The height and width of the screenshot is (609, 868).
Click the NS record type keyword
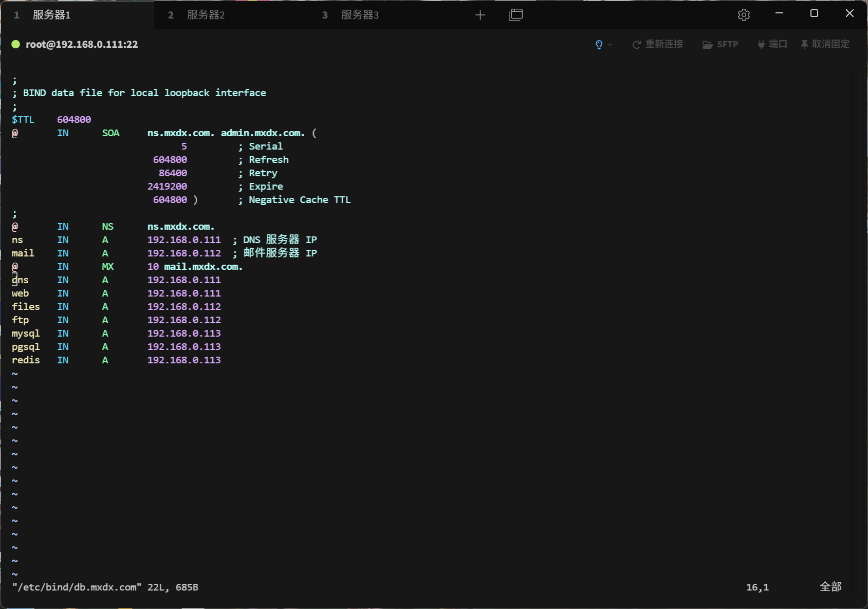pyautogui.click(x=107, y=226)
